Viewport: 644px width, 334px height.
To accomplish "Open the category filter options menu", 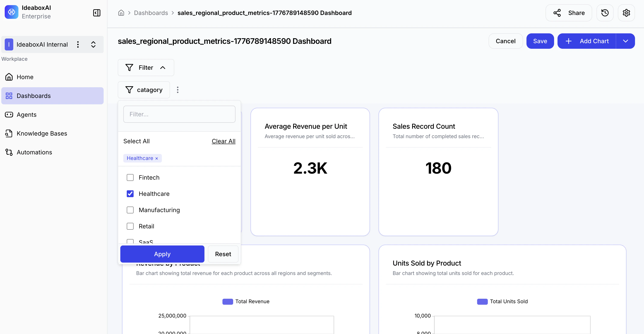I will (x=177, y=90).
